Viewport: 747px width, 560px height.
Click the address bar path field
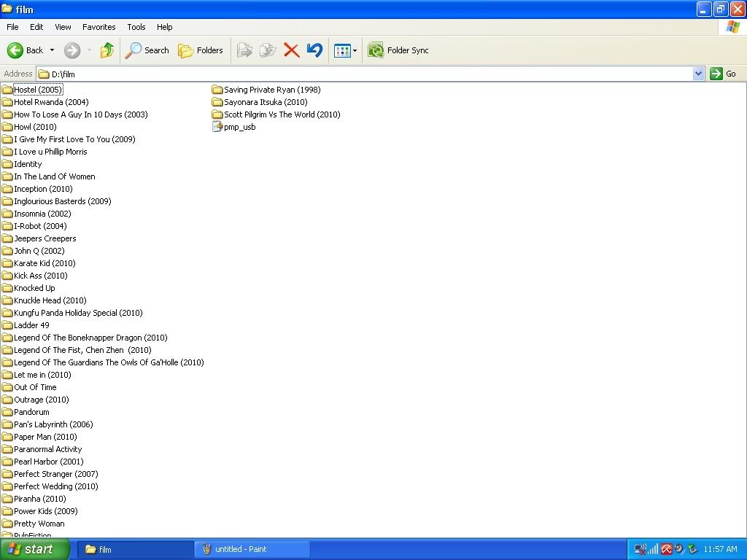365,74
